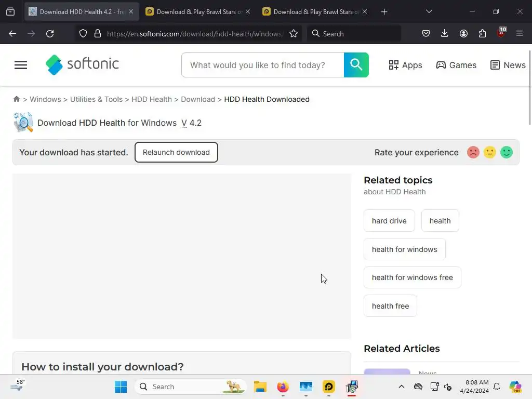
Task: Open HDD Health breadcrumb link
Action: (152, 99)
